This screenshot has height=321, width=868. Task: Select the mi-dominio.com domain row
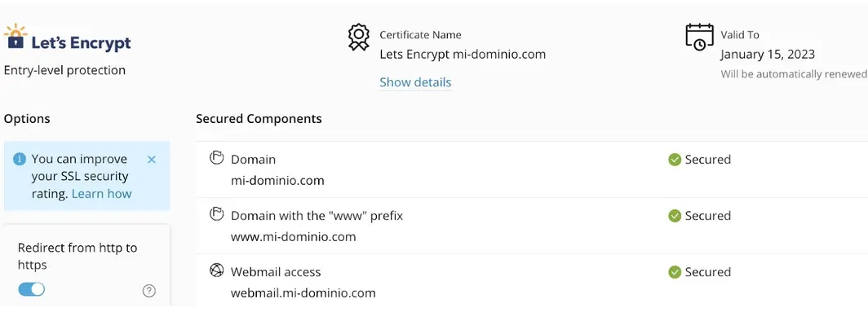pyautogui.click(x=531, y=169)
